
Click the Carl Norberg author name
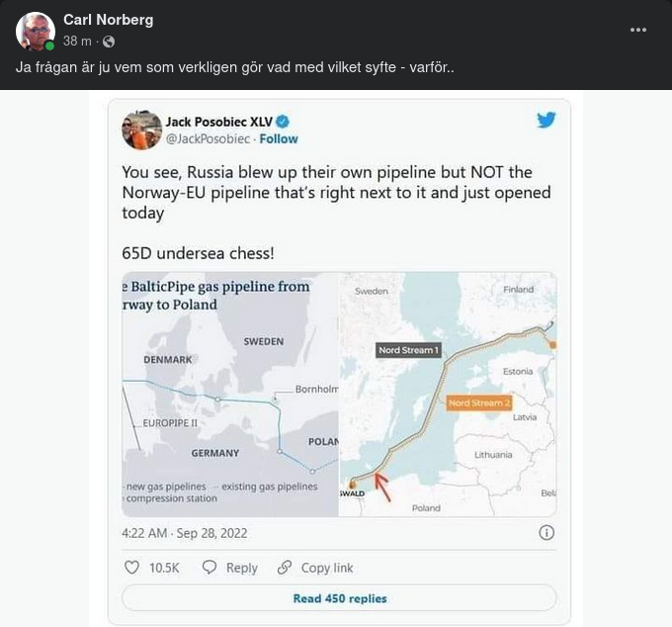tap(108, 20)
